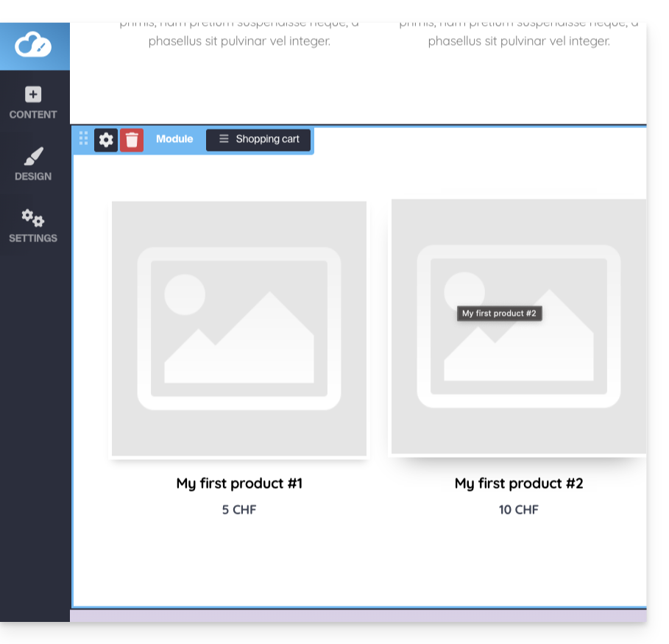Open the Design paintbrush panel
The width and height of the screenshot is (669, 644).
click(x=33, y=158)
